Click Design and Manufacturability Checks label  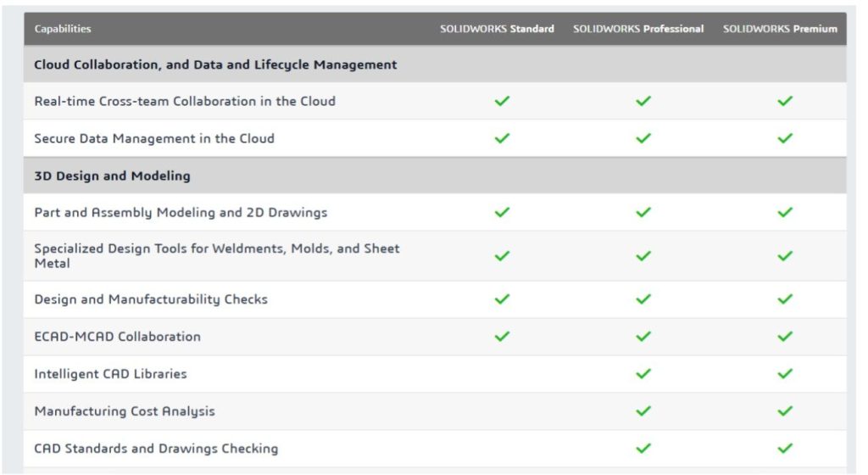click(151, 299)
